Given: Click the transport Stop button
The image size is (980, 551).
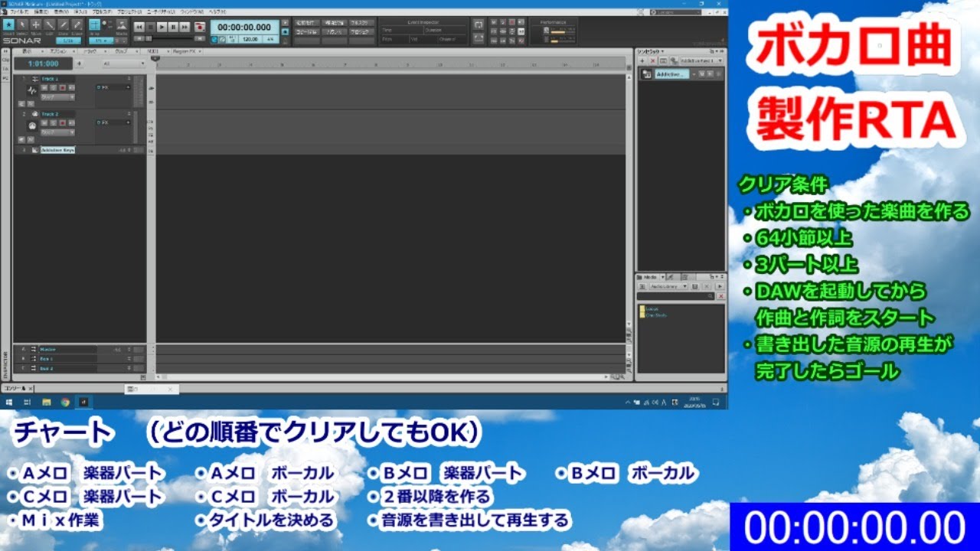Looking at the screenshot, I should tap(150, 27).
